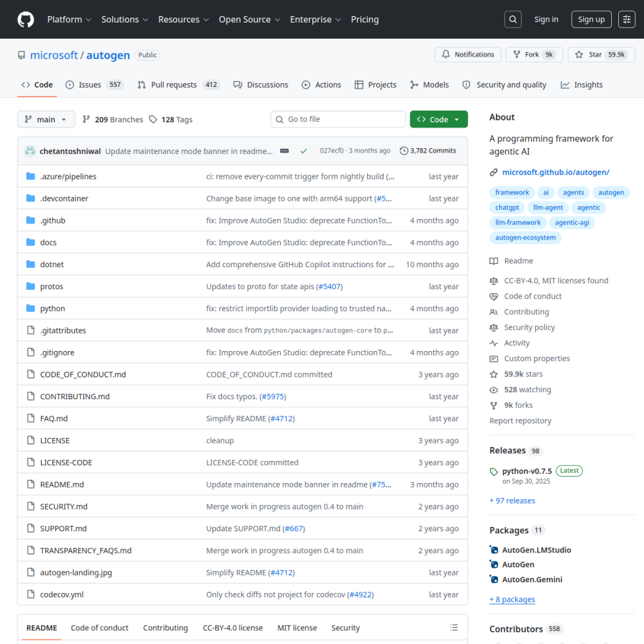This screenshot has width=644, height=644.
Task: Select the MIT license readme tab
Action: [x=297, y=627]
